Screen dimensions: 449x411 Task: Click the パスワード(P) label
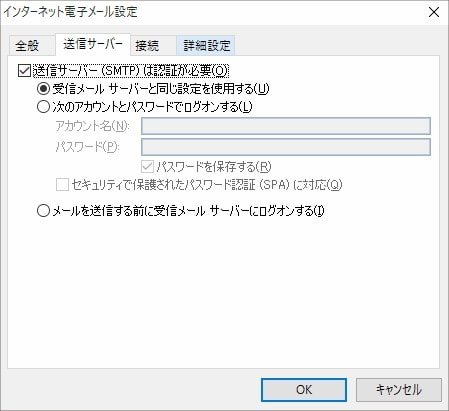(87, 147)
